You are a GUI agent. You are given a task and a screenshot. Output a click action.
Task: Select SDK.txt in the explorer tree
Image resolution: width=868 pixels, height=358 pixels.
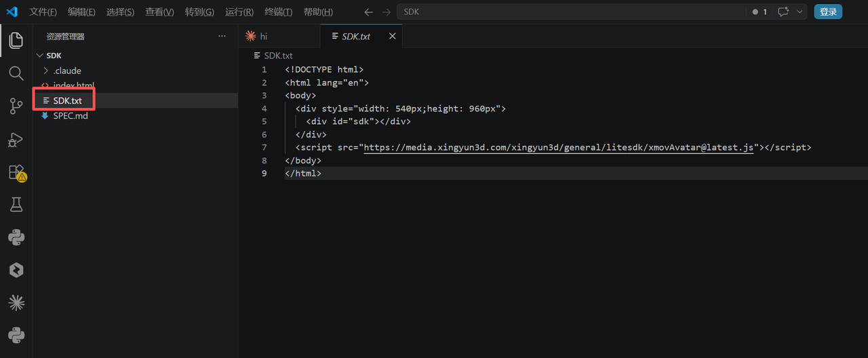(136, 100)
